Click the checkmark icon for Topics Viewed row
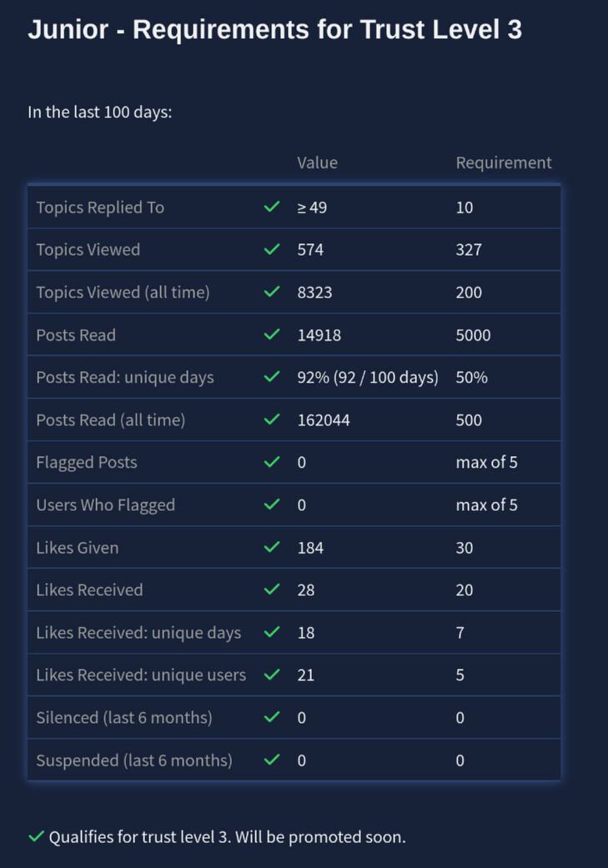The image size is (608, 868). tap(271, 249)
